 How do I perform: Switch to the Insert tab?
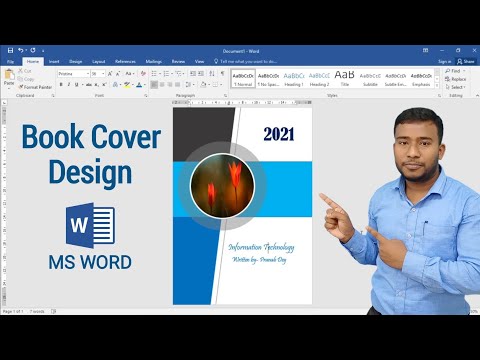coord(54,62)
